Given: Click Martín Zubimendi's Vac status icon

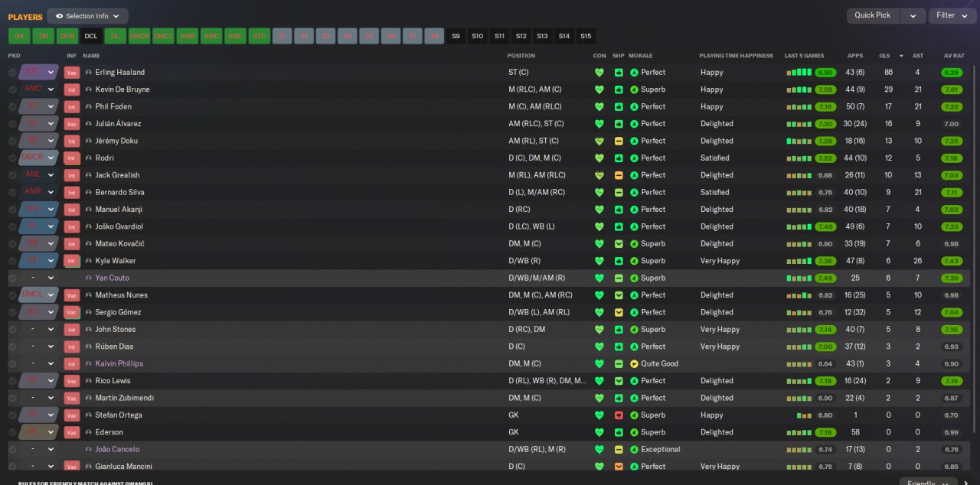Looking at the screenshot, I should coord(72,398).
